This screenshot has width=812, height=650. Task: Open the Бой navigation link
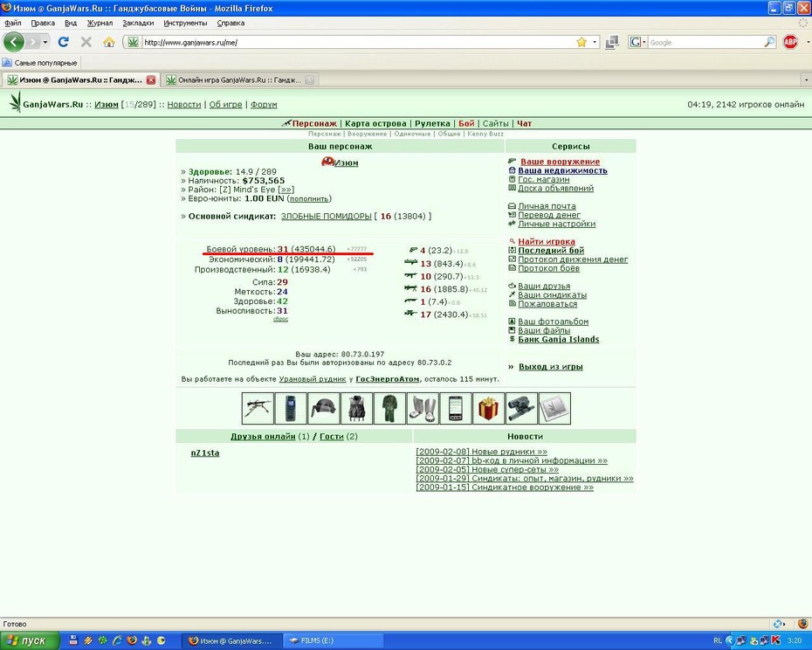(x=466, y=123)
